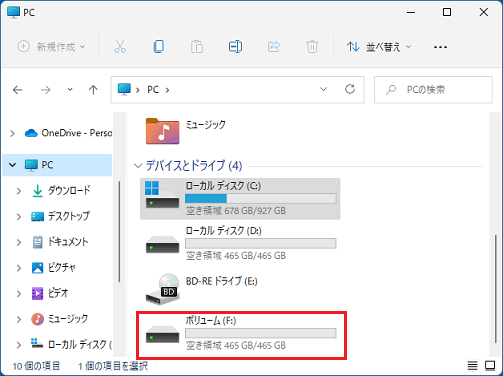Click the search magnifier icon
This screenshot has width=503, height=376.
tap(391, 90)
